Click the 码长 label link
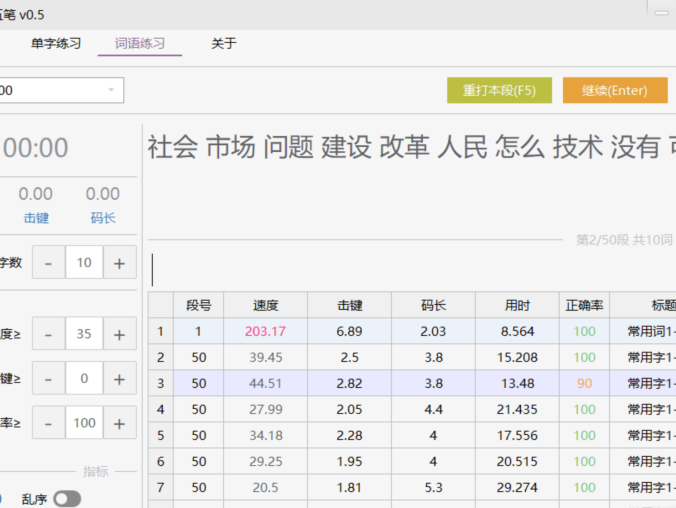The image size is (676, 508). 103,218
